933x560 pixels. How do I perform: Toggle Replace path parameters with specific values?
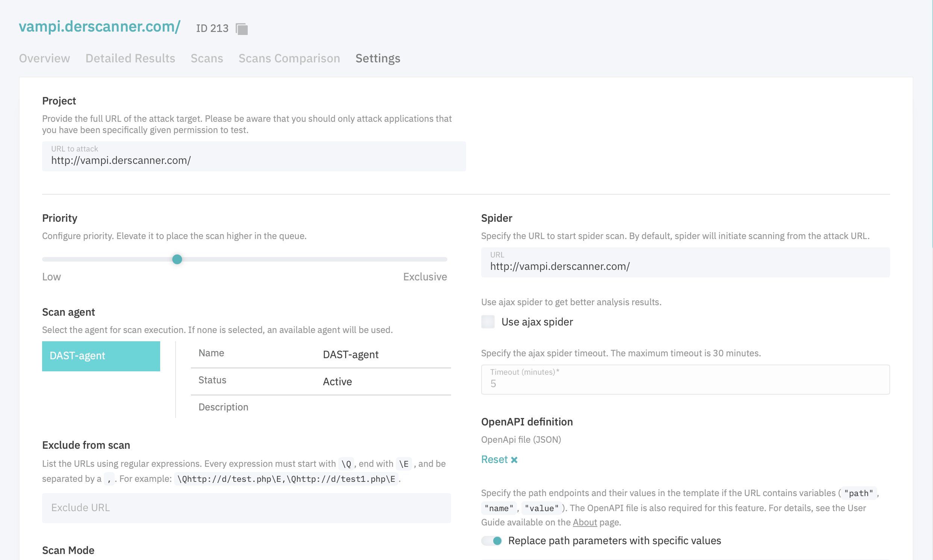coord(492,541)
